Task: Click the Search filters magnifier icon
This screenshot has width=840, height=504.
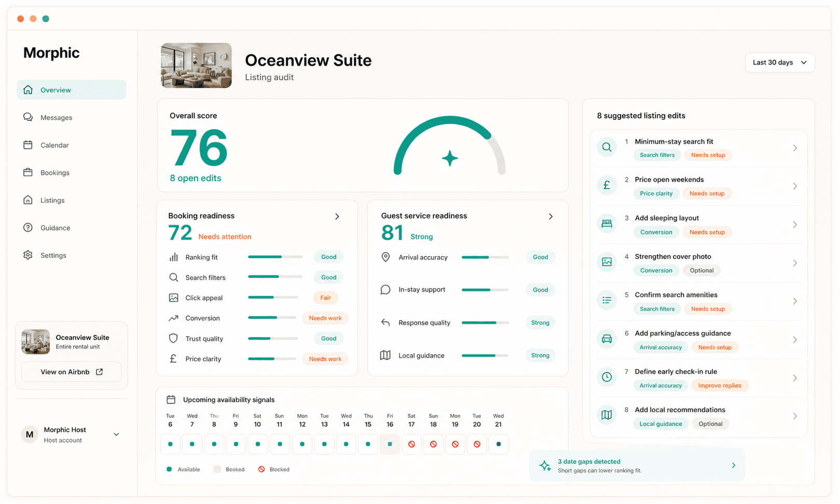Action: click(x=173, y=277)
